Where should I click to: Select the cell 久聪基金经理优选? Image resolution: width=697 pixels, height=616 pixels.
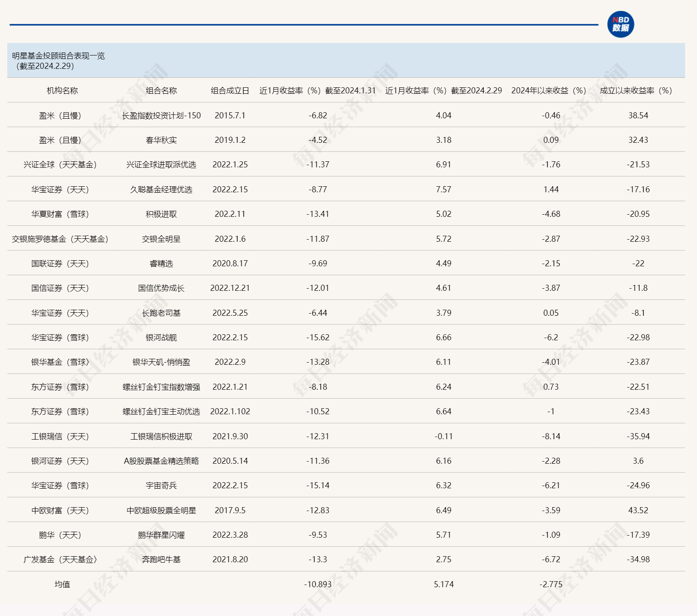(161, 190)
